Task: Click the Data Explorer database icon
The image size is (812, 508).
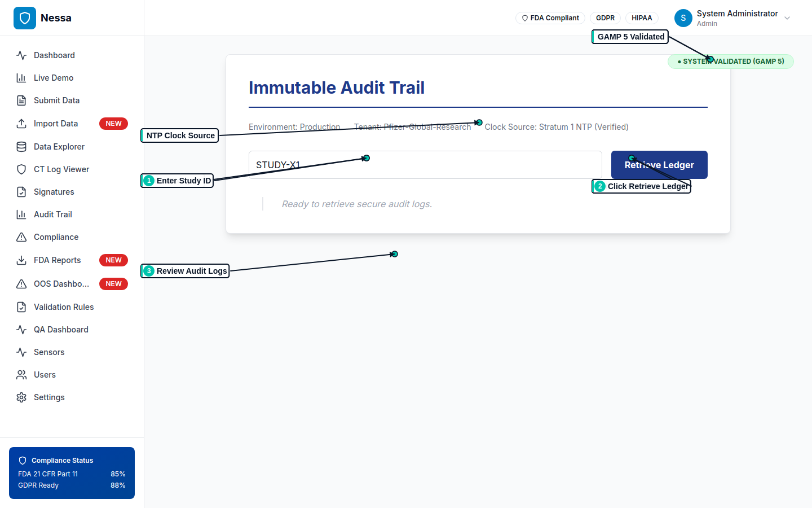Action: pos(21,147)
